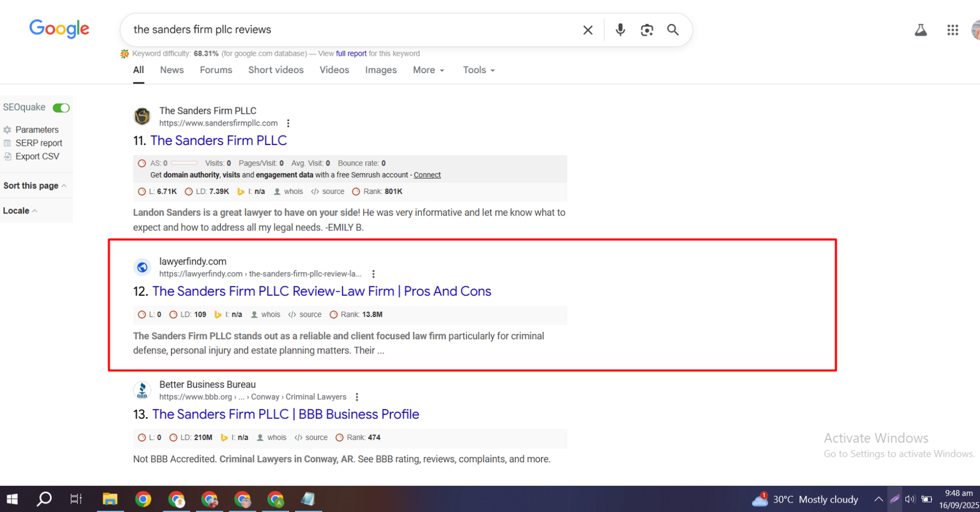980x512 pixels.
Task: Toggle the SEOquake switch off
Action: click(61, 108)
